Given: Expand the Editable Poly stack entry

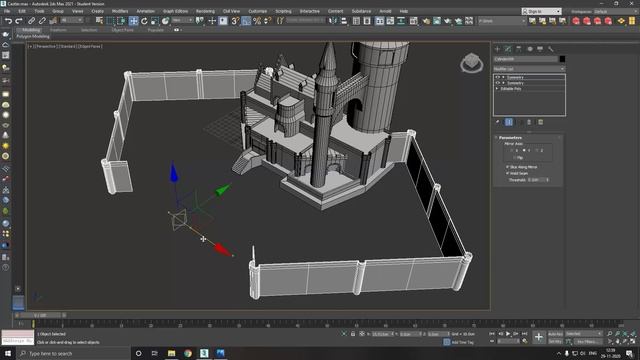Looking at the screenshot, I should 498,89.
